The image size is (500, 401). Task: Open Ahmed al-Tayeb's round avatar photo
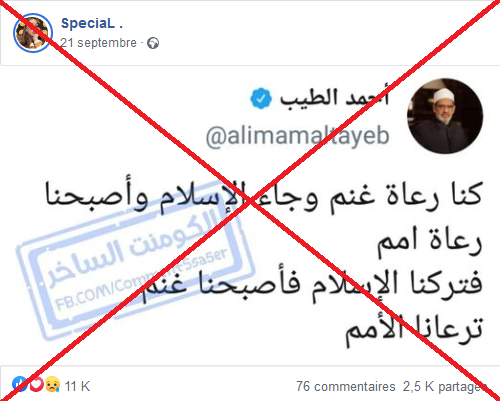click(445, 116)
